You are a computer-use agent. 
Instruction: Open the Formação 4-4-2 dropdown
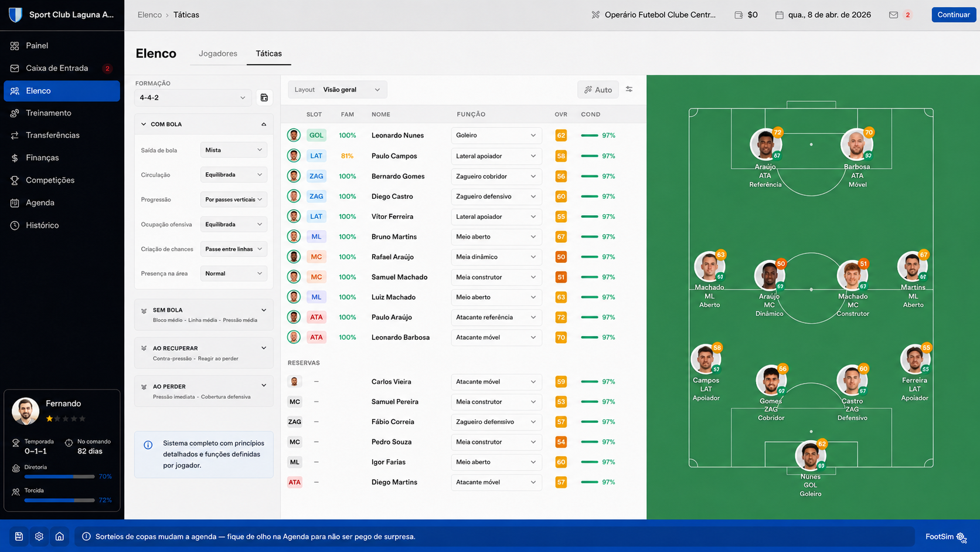(x=193, y=98)
